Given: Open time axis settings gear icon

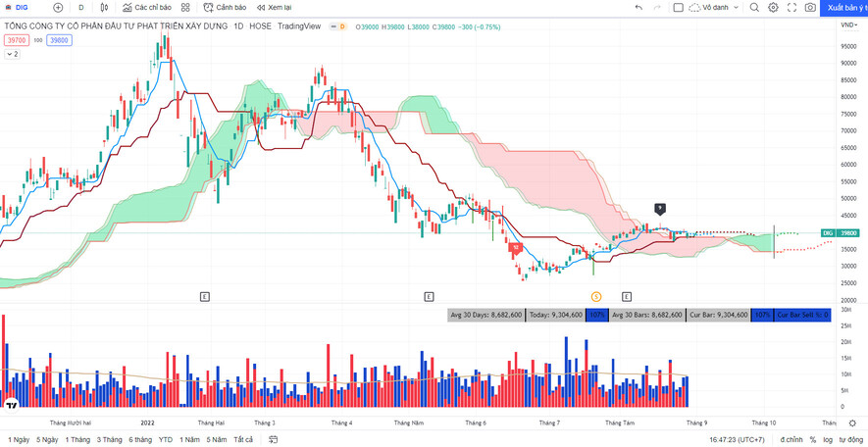Looking at the screenshot, I should pos(852,423).
